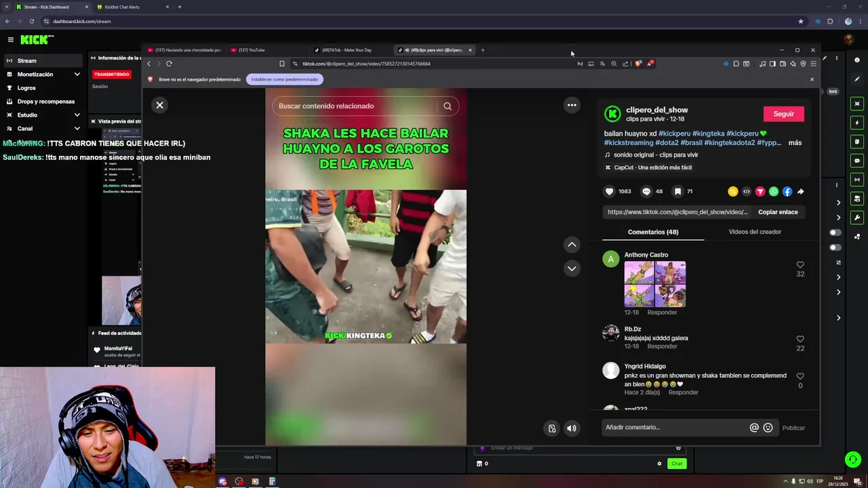Screen dimensions: 868x488
Task: Click Copiar enlace button
Action: [x=778, y=212]
